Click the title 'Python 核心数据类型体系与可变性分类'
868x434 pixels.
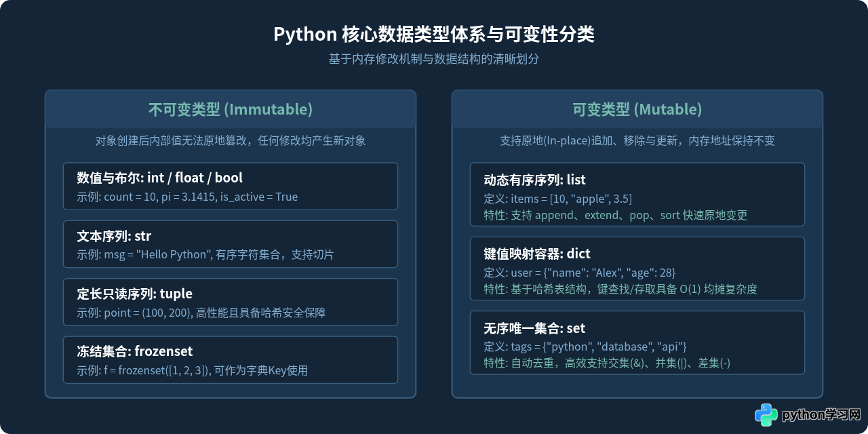pyautogui.click(x=434, y=35)
